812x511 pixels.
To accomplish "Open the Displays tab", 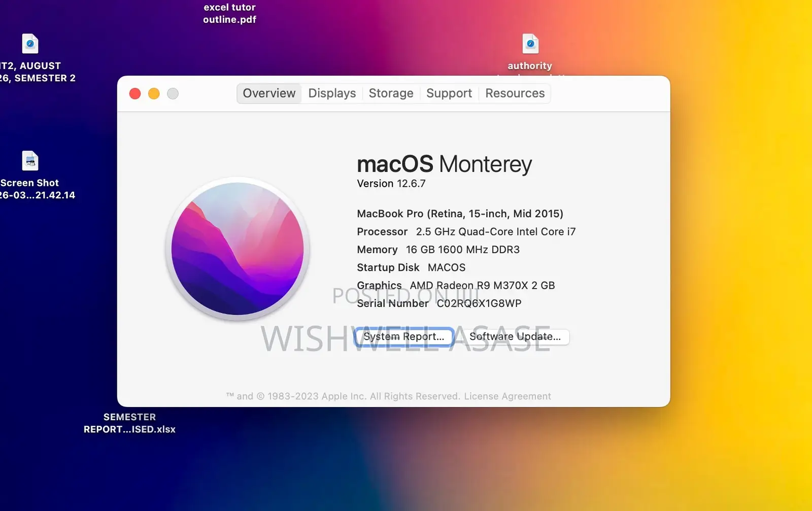I will pyautogui.click(x=332, y=93).
